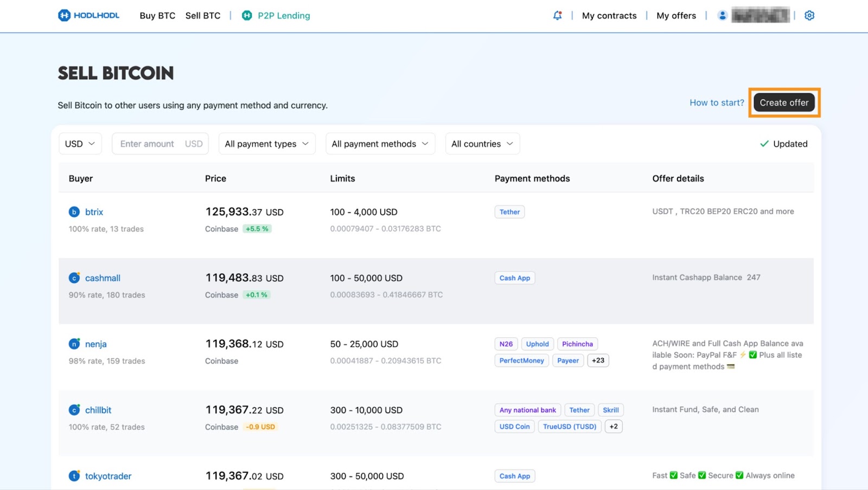Click the price 119,483.83 USD
Screen dimensions: 868x490
click(x=244, y=278)
